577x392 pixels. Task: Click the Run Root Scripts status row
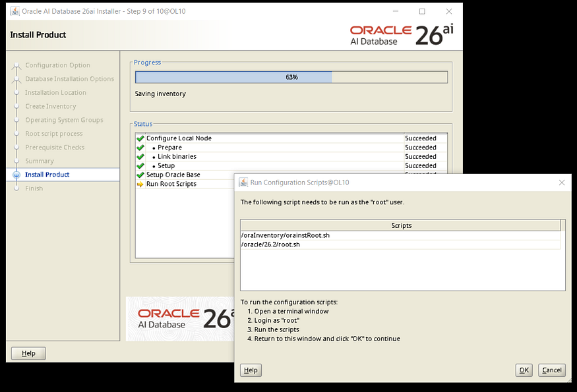[x=185, y=184]
